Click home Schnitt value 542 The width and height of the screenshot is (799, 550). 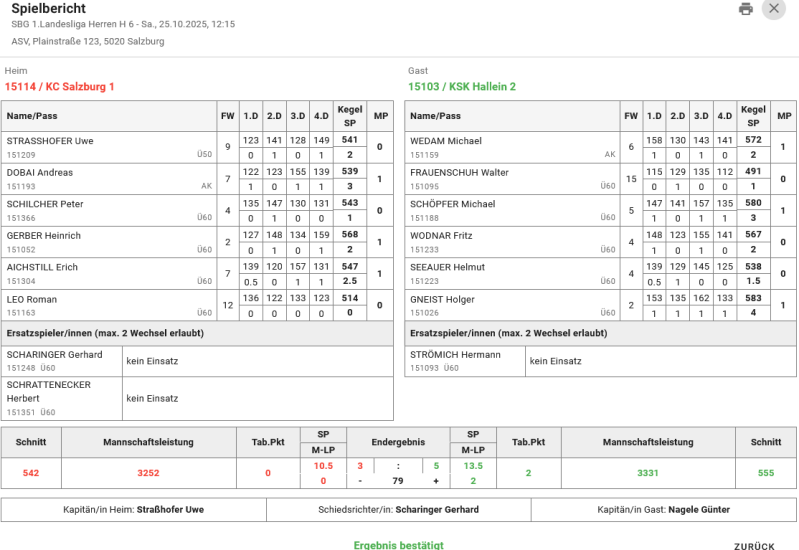coord(31,473)
